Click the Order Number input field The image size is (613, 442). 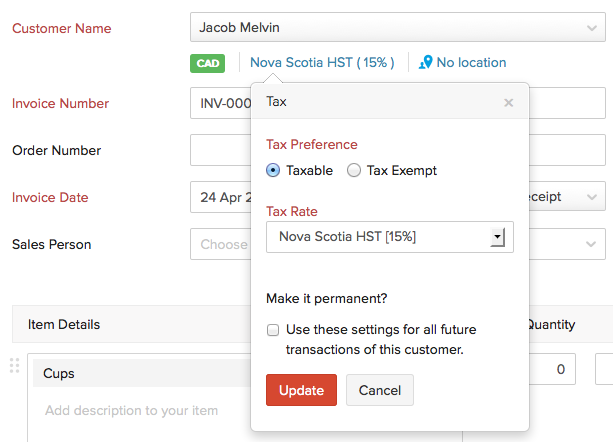coord(219,150)
